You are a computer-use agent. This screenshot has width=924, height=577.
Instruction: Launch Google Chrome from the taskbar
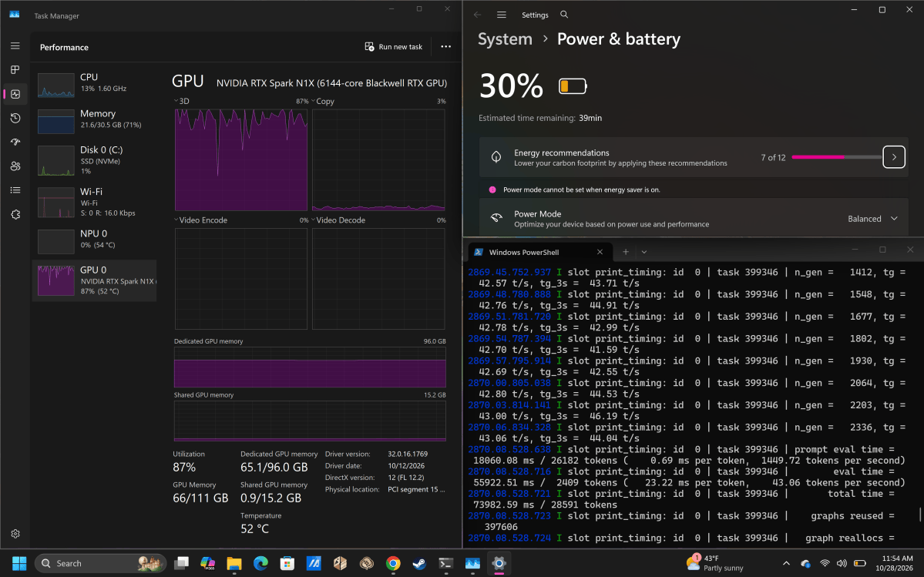pos(393,563)
